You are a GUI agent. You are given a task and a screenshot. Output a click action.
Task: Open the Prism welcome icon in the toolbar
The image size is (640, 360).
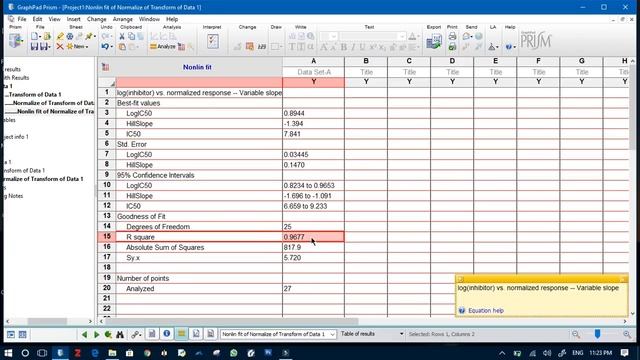click(x=16, y=41)
